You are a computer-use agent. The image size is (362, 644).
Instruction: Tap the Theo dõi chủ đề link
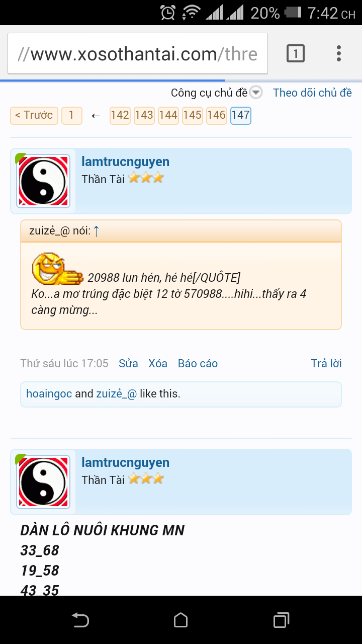[312, 93]
